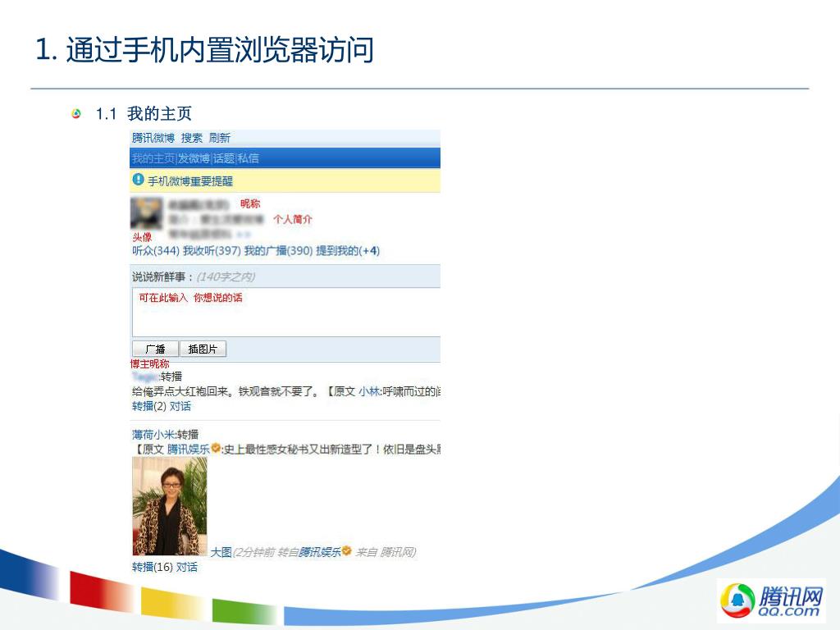Click the 插图片 button
The image size is (840, 630).
[203, 349]
